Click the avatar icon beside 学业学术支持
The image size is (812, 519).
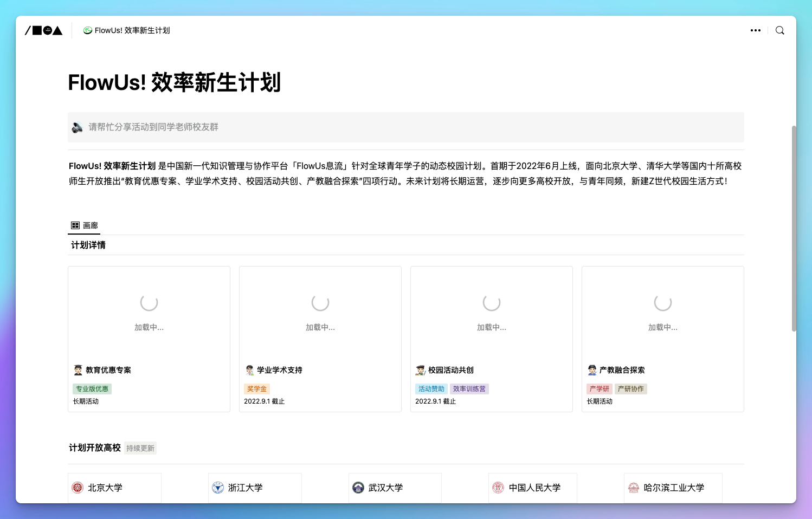249,370
